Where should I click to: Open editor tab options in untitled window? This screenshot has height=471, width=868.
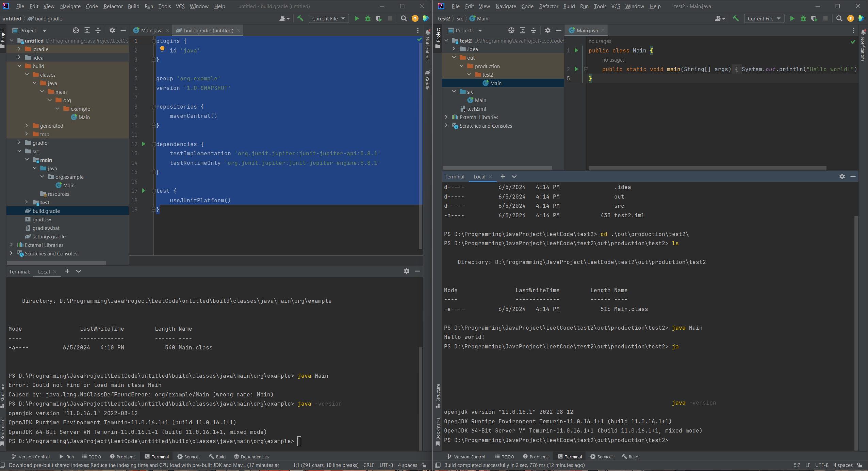pos(418,31)
